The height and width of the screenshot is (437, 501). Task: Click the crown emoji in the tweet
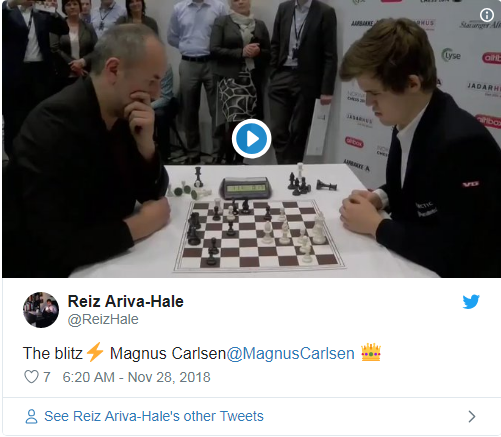click(x=371, y=352)
